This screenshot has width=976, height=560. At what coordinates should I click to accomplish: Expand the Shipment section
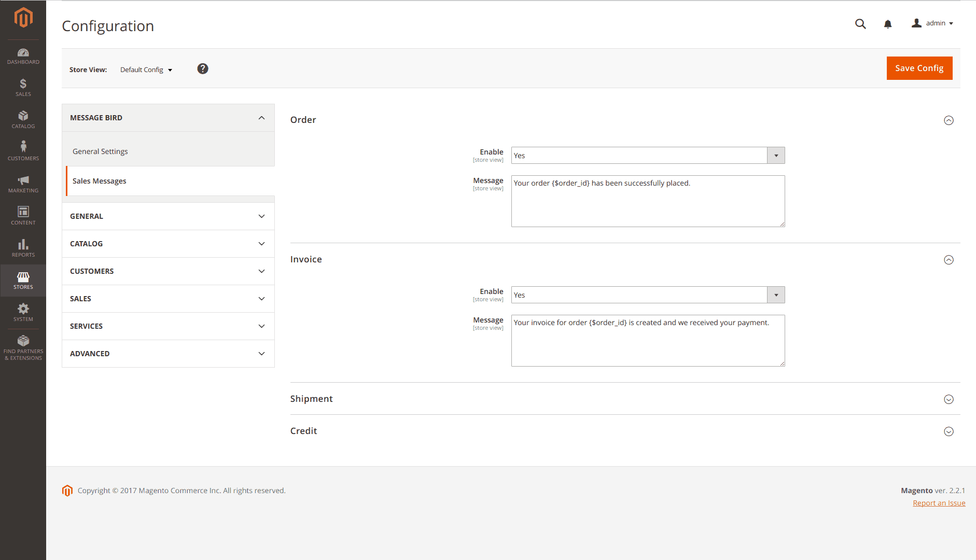coord(949,399)
